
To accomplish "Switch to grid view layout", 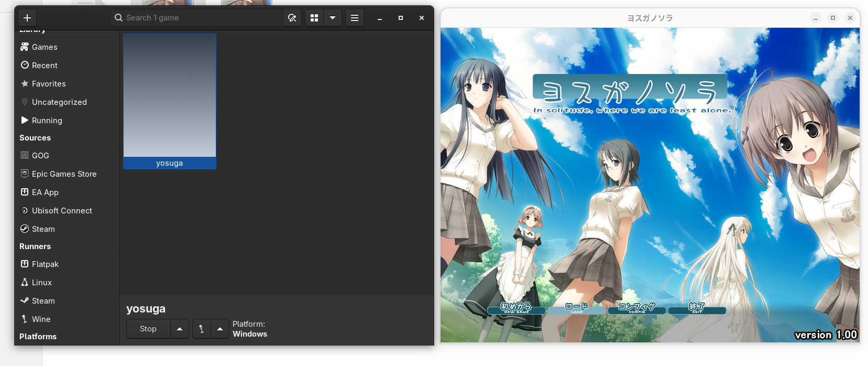I will tap(314, 18).
